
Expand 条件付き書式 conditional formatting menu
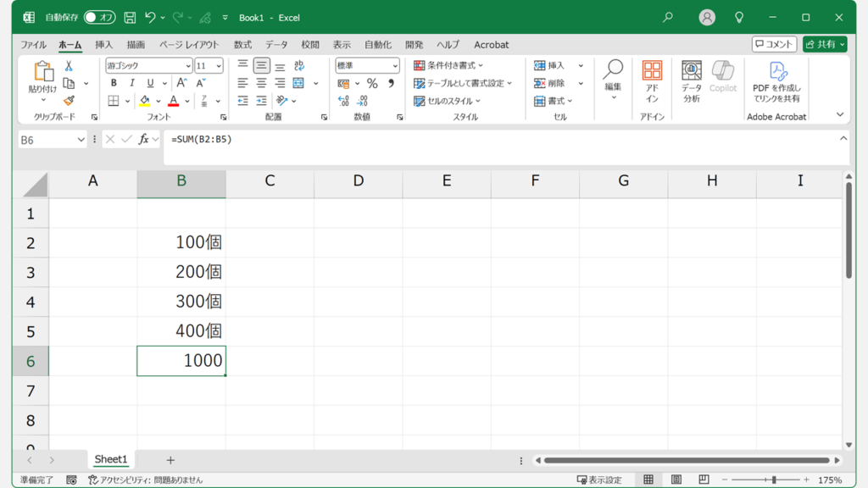[x=448, y=65]
